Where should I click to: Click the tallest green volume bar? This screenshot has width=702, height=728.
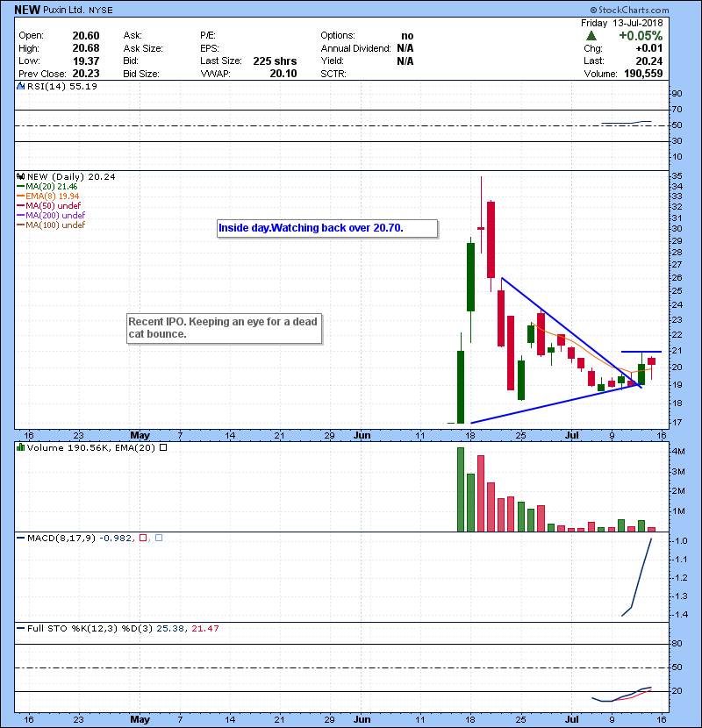(x=461, y=489)
